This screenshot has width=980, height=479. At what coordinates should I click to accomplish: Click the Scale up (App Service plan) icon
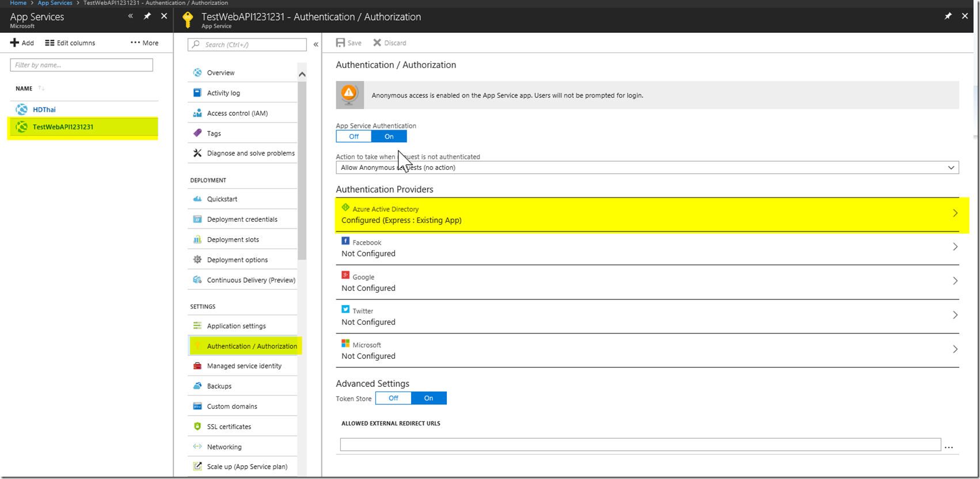pos(197,466)
